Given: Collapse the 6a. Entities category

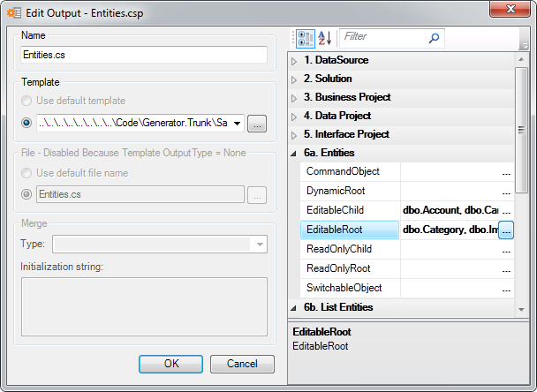Looking at the screenshot, I should pos(293,154).
